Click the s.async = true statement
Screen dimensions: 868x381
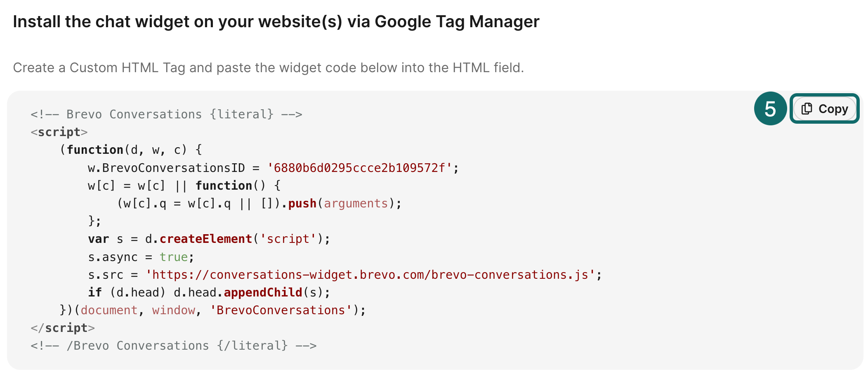click(x=140, y=256)
